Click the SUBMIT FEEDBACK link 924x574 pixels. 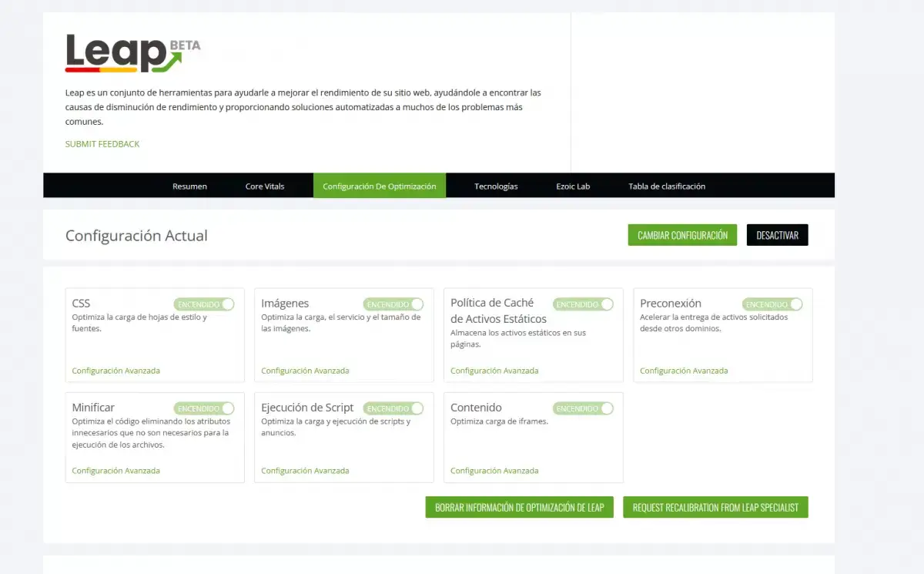click(102, 144)
